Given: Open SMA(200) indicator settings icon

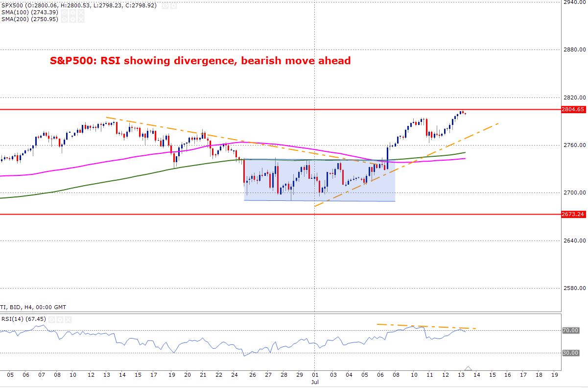Looking at the screenshot, I should pyautogui.click(x=73, y=20).
